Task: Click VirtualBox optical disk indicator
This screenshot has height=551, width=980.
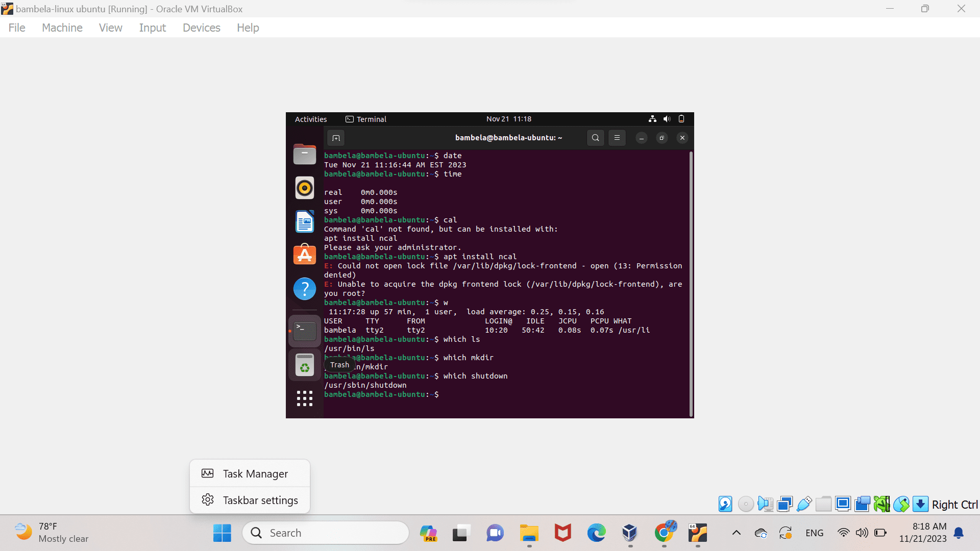Action: [x=746, y=504]
